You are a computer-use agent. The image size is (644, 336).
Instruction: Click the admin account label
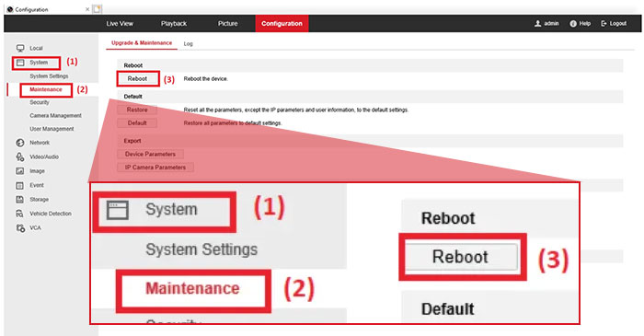tap(551, 23)
